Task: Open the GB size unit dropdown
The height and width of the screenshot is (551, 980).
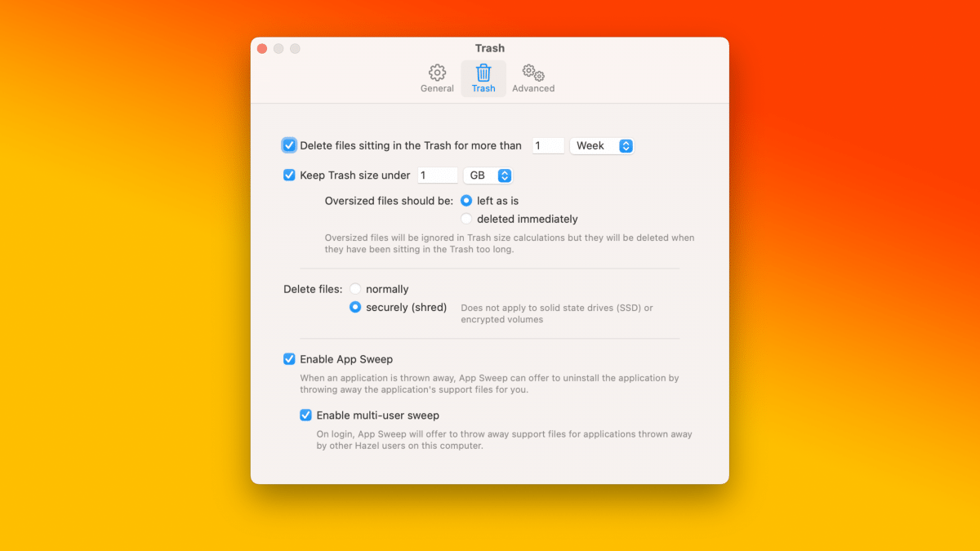Action: point(488,176)
